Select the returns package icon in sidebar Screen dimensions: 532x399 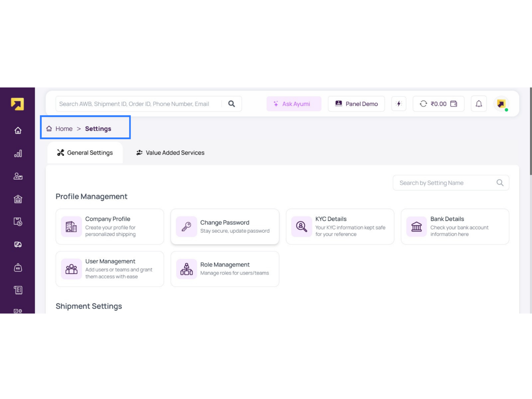click(x=17, y=221)
